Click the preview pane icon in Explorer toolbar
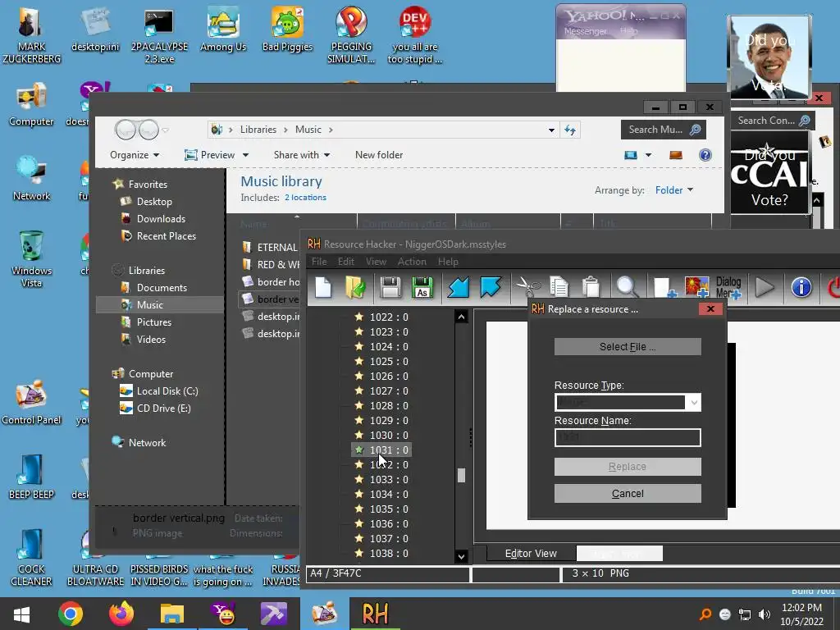 (676, 155)
